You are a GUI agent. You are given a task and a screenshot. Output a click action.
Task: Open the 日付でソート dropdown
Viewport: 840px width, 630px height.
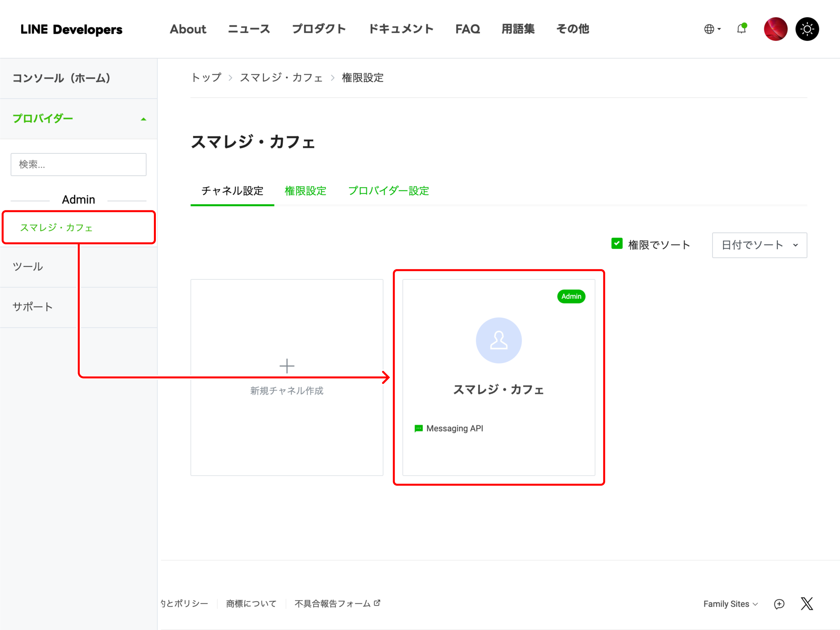coord(760,245)
